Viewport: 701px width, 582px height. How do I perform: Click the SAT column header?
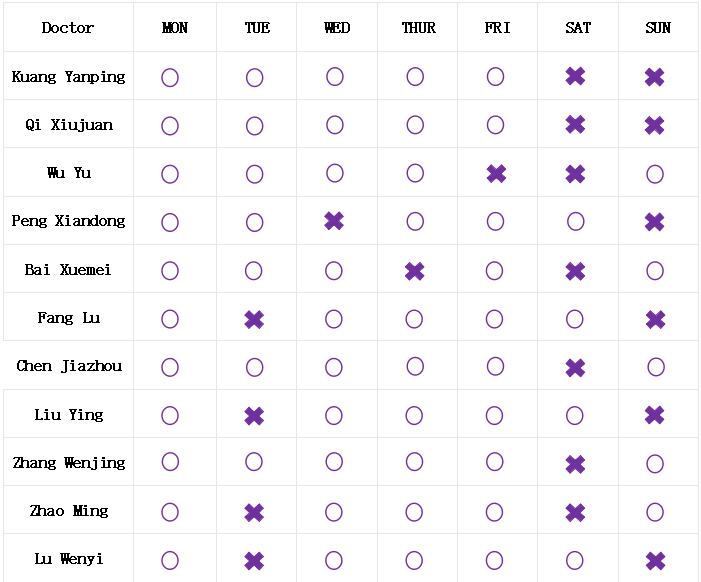pos(578,28)
